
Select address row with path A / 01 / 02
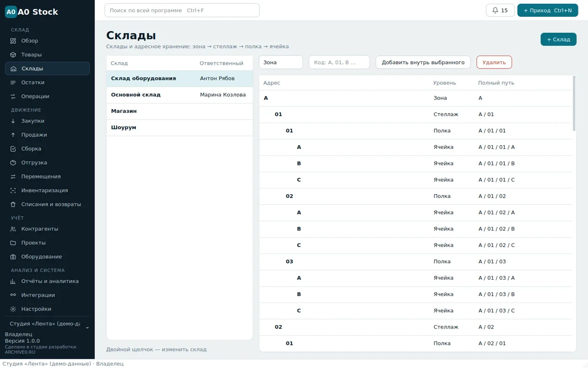pos(415,196)
